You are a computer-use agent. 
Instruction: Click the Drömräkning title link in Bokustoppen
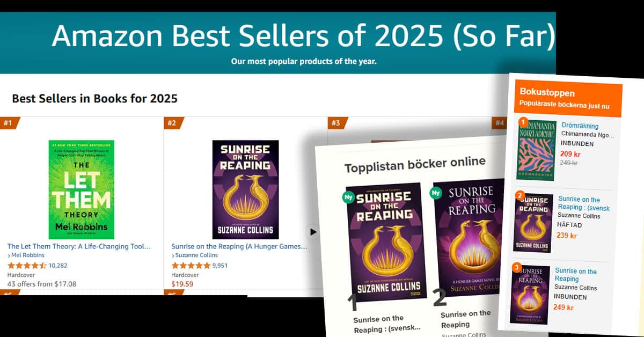coord(580,126)
